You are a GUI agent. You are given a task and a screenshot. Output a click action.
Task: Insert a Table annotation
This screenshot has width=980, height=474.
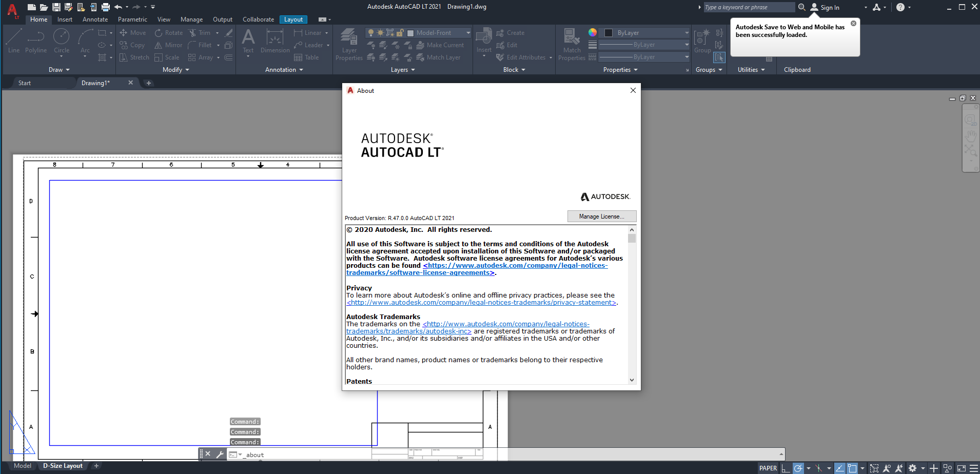306,57
